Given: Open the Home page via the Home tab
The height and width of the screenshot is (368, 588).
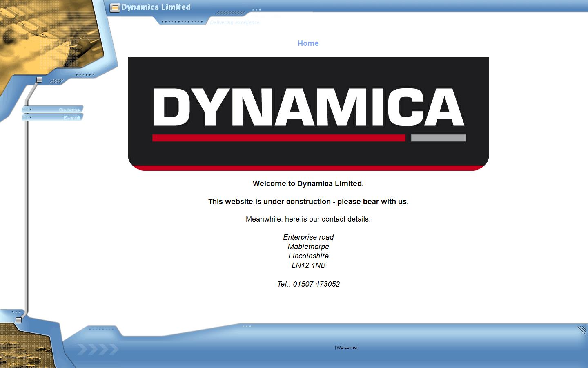Looking at the screenshot, I should coord(308,43).
